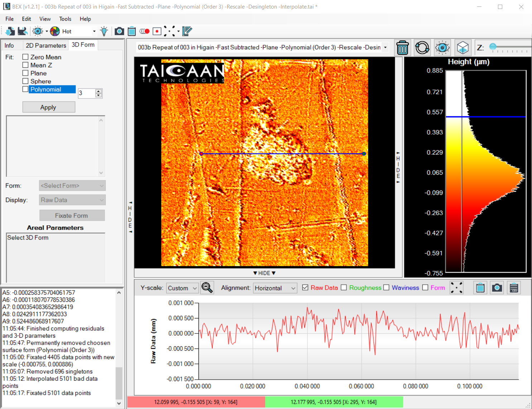The image size is (532, 409).
Task: Open the Hot colormap dropdown
Action: (94, 32)
